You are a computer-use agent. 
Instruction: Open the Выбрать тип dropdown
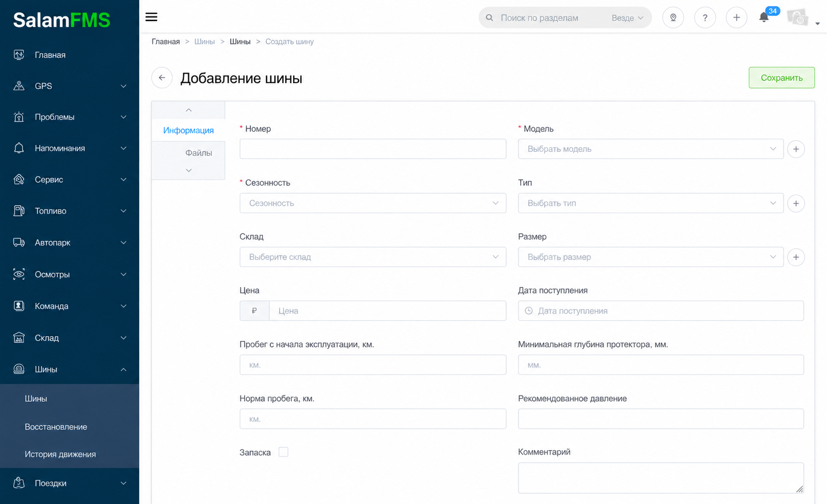coord(651,203)
